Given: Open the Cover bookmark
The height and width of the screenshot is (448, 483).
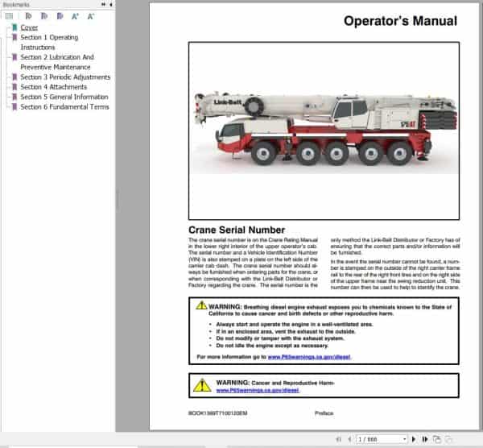Looking at the screenshot, I should (x=29, y=27).
